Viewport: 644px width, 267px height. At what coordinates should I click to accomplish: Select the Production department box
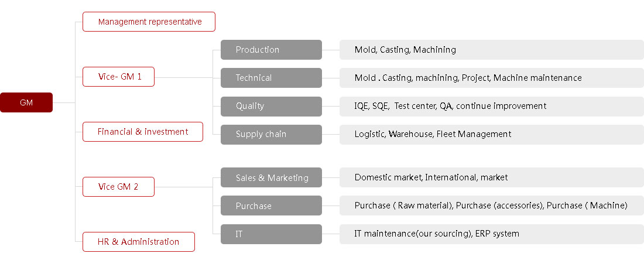271,50
